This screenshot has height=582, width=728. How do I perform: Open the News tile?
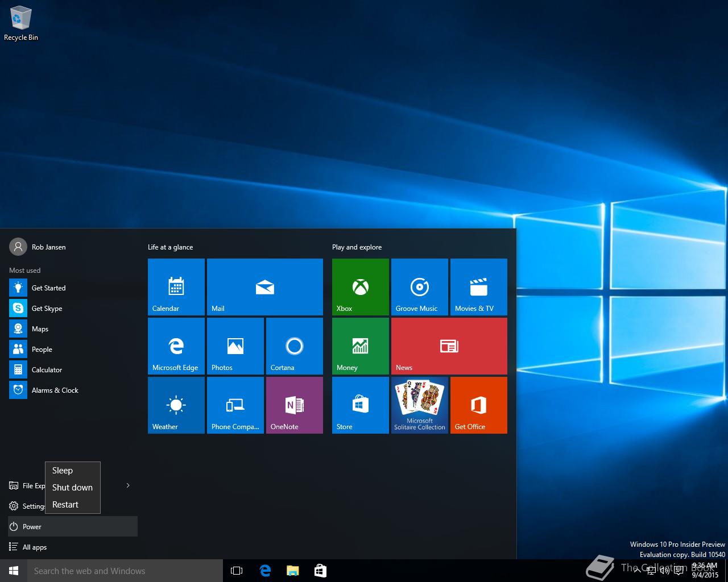tap(449, 346)
